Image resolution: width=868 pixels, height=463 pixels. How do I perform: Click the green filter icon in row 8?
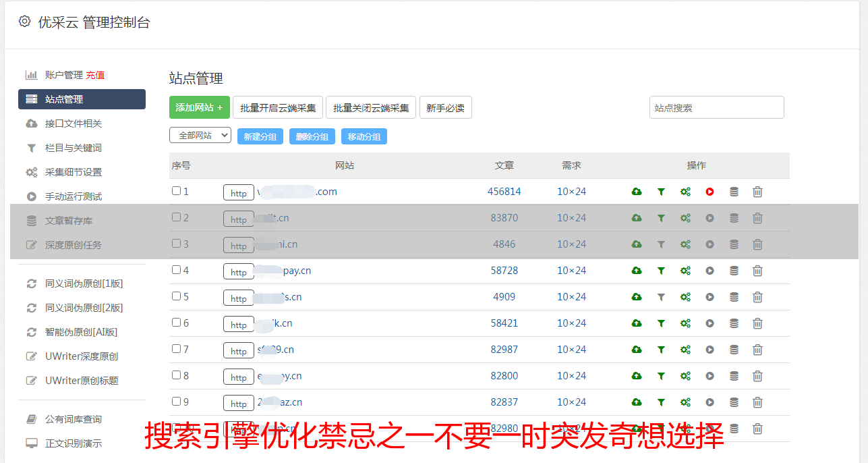pyautogui.click(x=661, y=376)
